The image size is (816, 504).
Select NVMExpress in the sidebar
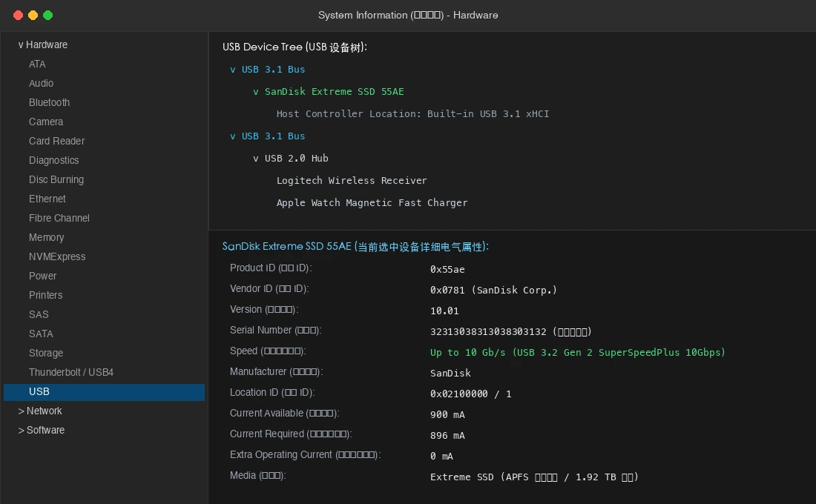[x=57, y=256]
